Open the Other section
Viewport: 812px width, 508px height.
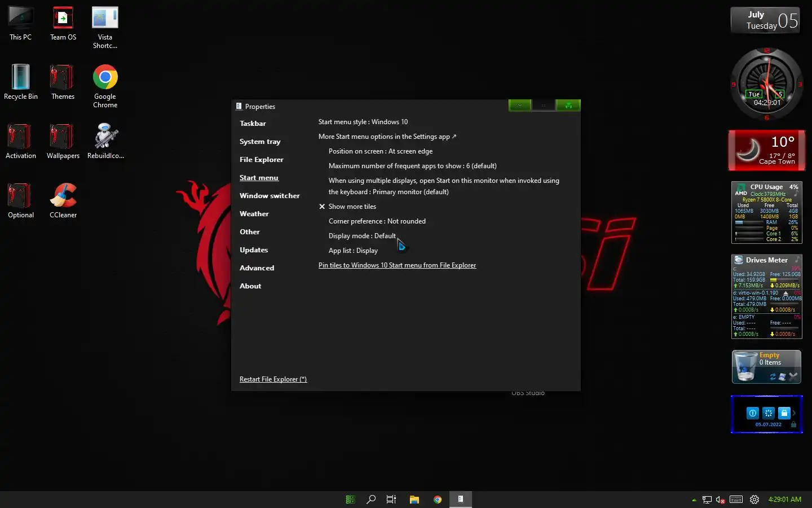coord(250,232)
